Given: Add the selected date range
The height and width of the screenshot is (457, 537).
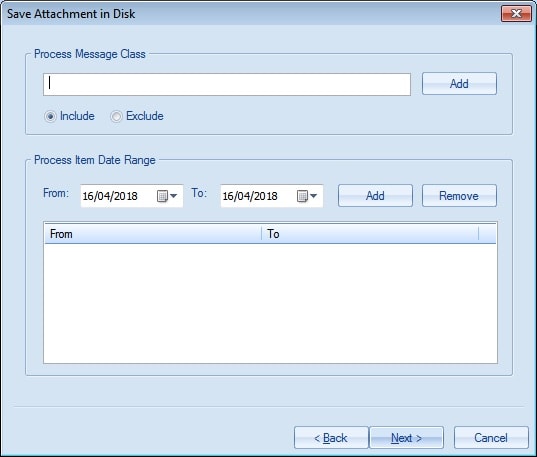Looking at the screenshot, I should [x=375, y=196].
